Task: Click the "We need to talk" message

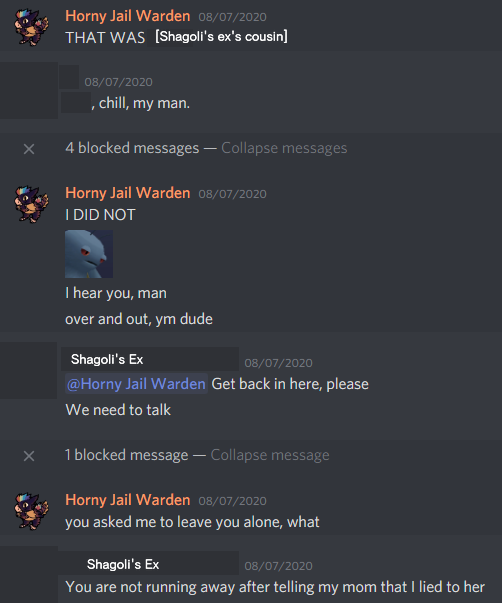Action: (118, 410)
